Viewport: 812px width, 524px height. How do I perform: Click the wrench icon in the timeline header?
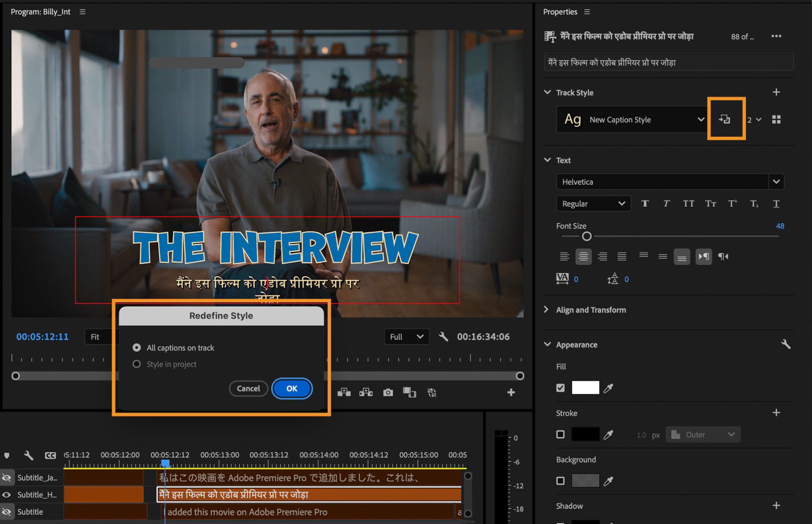coord(28,455)
